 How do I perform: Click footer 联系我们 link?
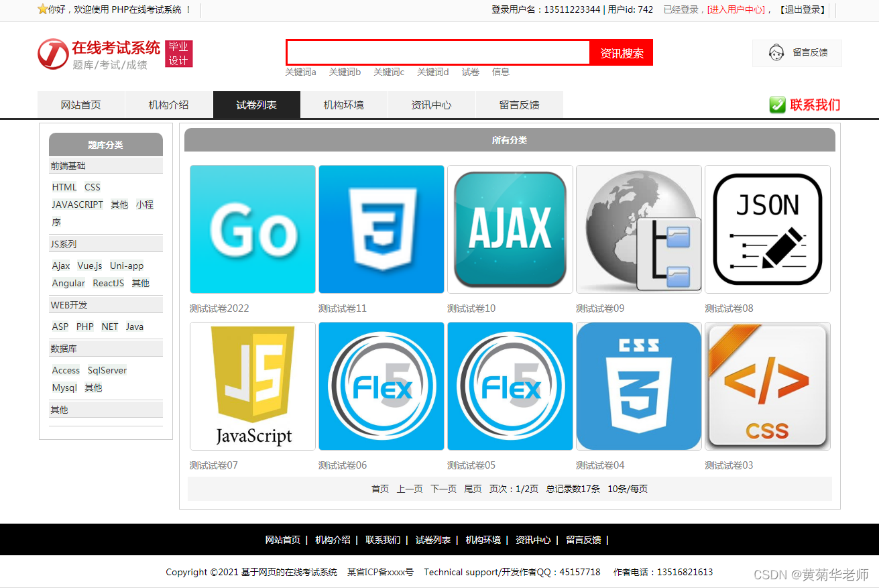point(383,540)
